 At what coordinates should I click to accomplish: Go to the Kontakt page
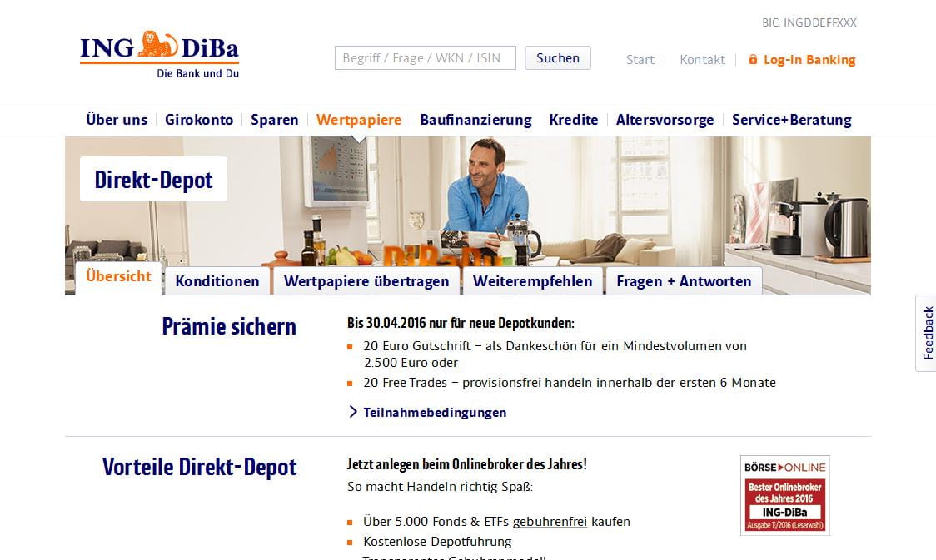[x=702, y=60]
